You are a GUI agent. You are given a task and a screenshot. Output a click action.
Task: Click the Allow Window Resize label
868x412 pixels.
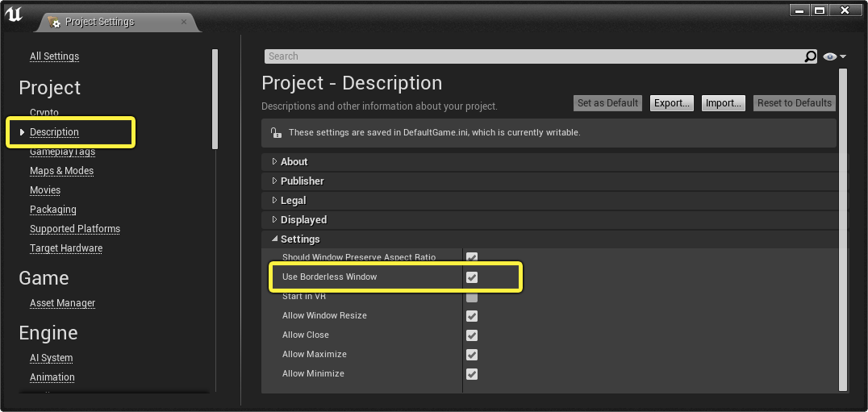(324, 316)
